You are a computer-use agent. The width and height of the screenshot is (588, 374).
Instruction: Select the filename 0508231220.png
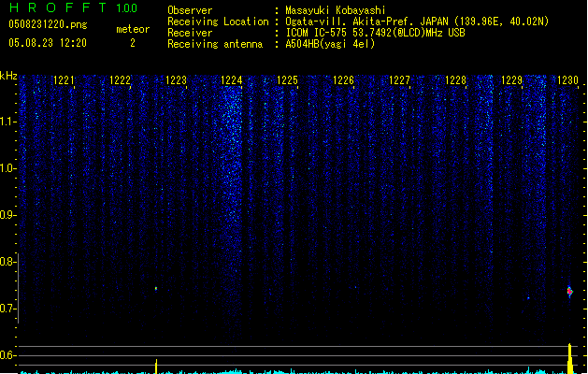pyautogui.click(x=48, y=24)
